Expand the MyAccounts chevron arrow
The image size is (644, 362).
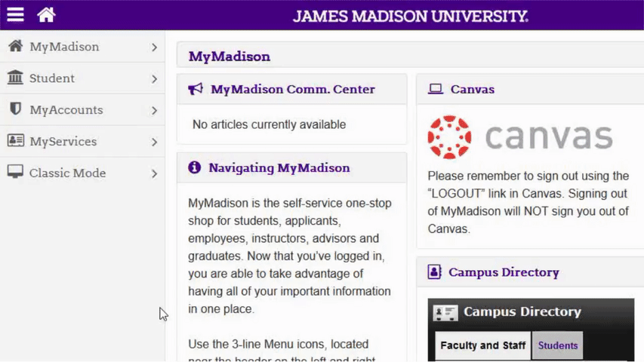coord(155,110)
